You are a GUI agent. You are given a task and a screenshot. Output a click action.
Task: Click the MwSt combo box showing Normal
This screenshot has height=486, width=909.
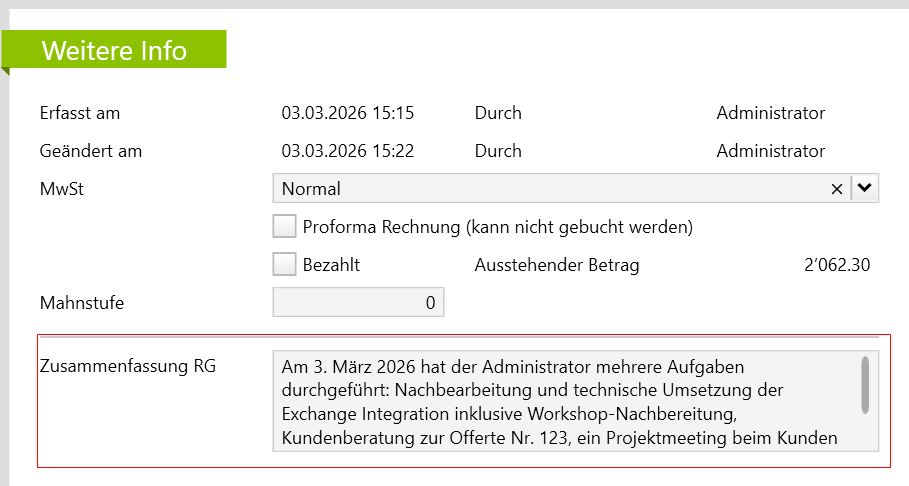coord(550,189)
